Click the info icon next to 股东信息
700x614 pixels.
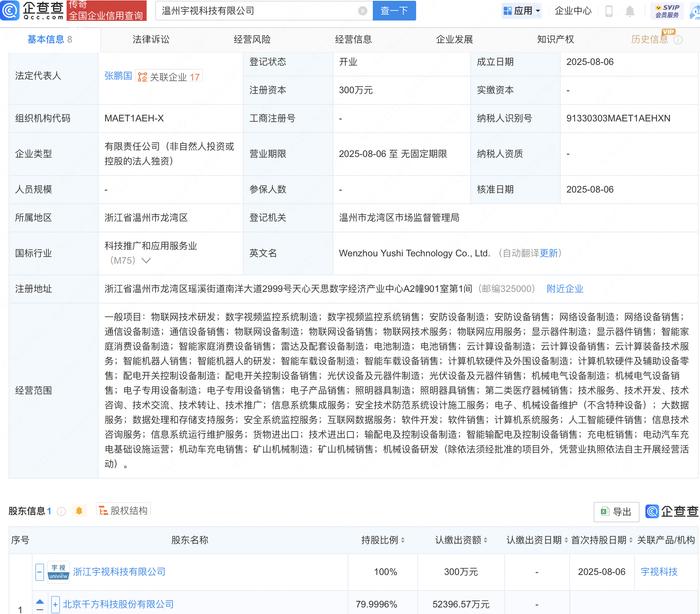pyautogui.click(x=62, y=511)
